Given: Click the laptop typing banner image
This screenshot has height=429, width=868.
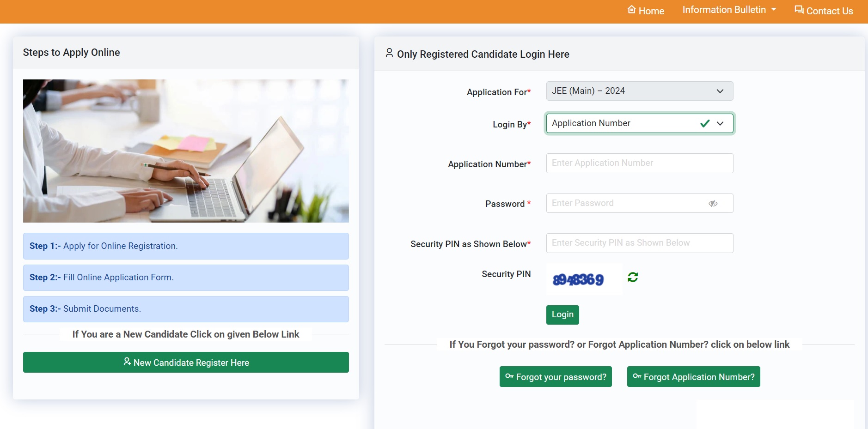Looking at the screenshot, I should coord(186,151).
